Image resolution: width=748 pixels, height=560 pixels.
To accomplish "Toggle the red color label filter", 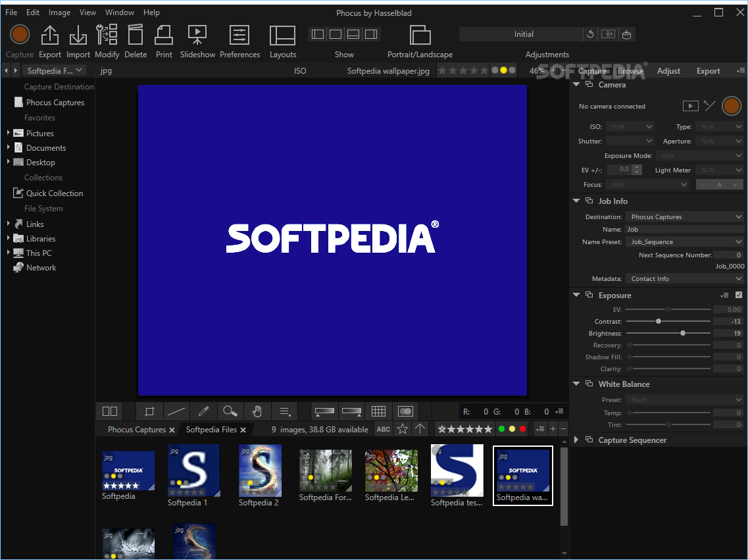I will click(522, 429).
